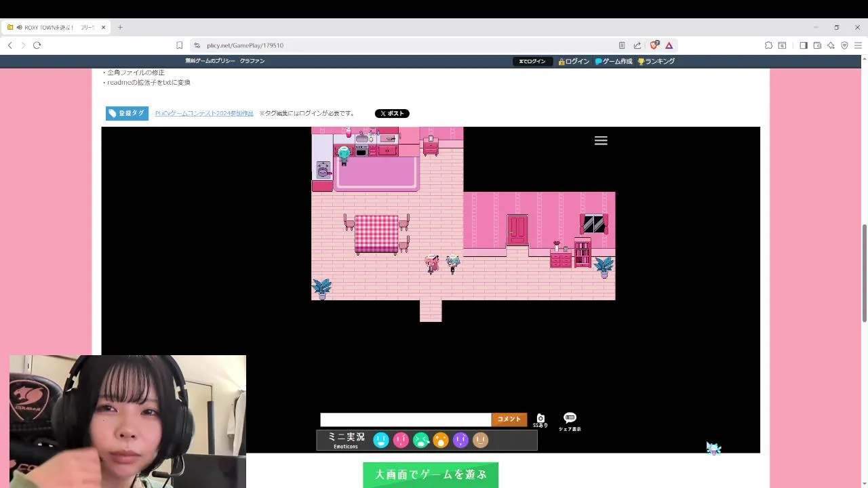
Task: Go back with browser back arrow
Action: (10, 45)
